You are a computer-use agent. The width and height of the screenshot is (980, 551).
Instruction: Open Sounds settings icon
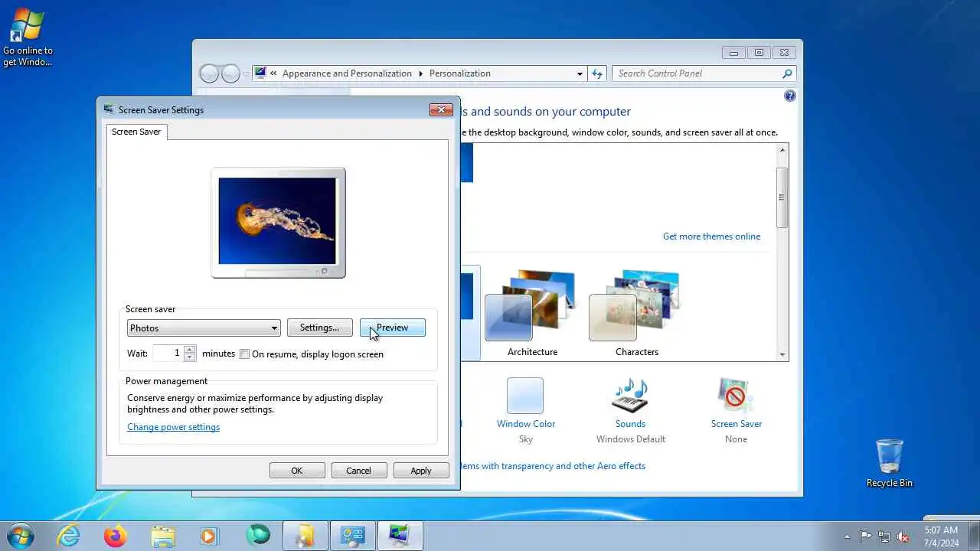(630, 396)
